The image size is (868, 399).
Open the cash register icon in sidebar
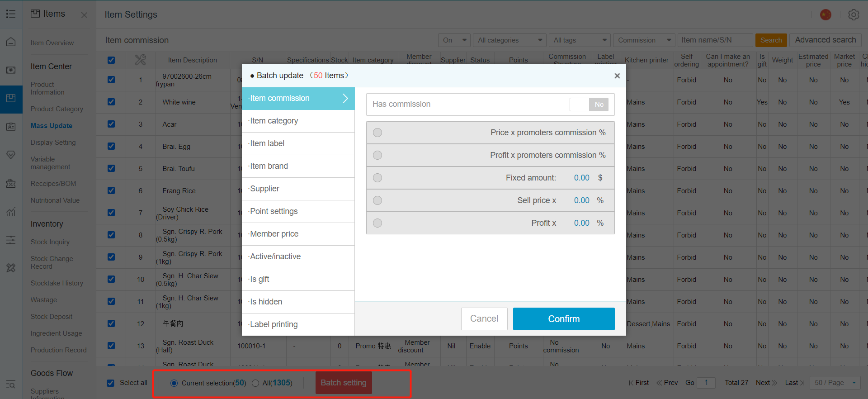pyautogui.click(x=11, y=70)
